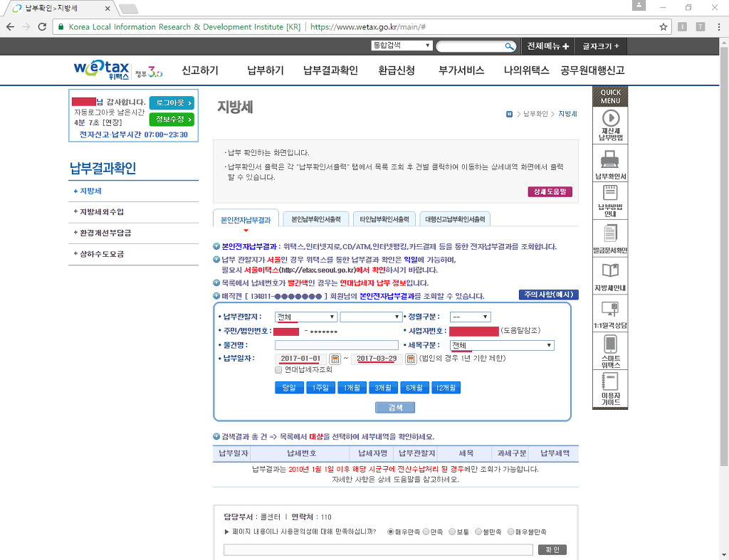Open the 정렬구분 dropdown

(470, 317)
